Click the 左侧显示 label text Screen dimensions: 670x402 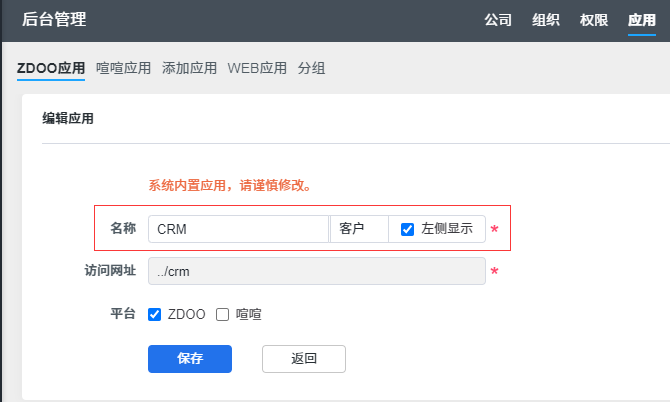coord(447,229)
